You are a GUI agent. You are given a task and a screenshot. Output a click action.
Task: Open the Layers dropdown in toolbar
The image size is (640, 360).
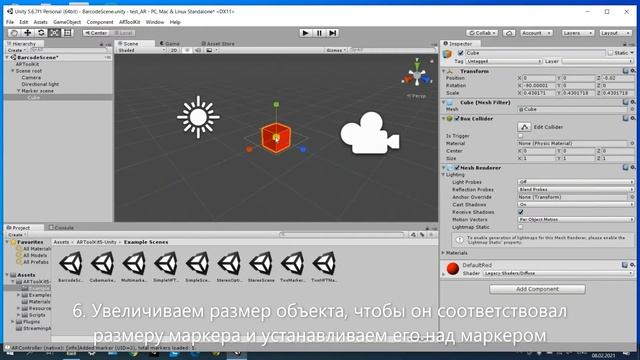[x=577, y=33]
